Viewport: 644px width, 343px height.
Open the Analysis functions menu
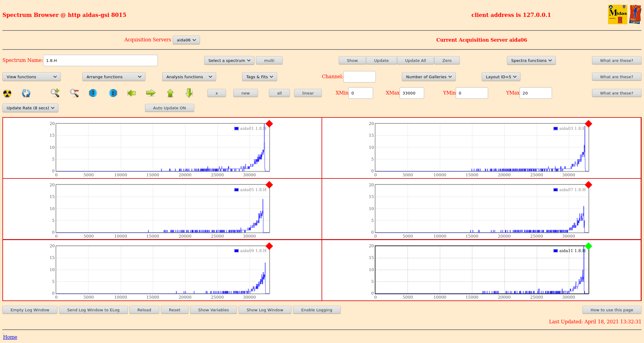[189, 77]
